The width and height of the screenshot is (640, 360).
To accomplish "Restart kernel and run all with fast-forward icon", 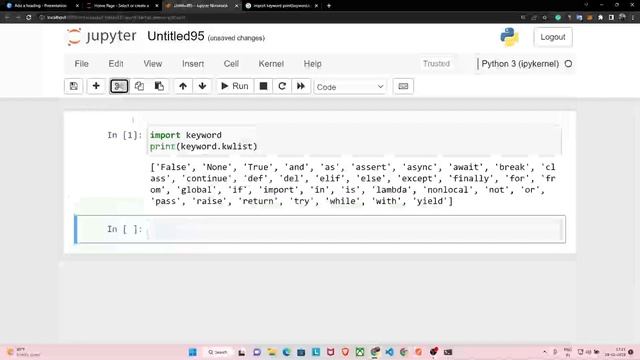I will coord(301,86).
